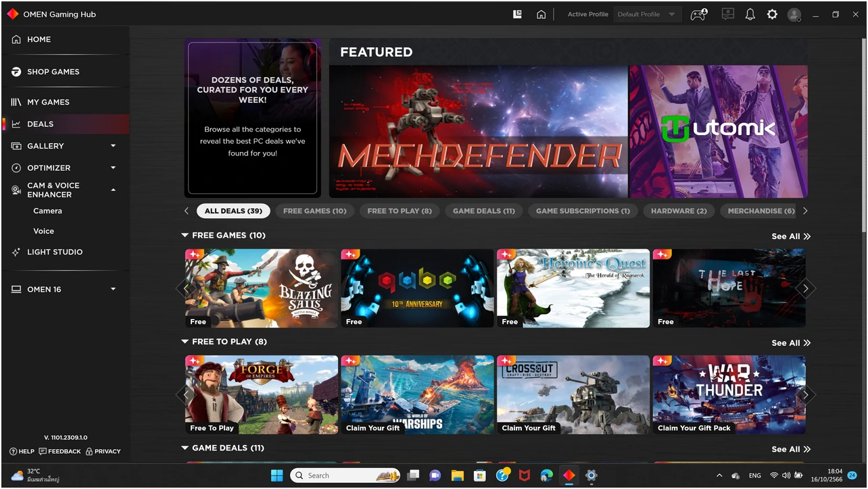Open Camera under Cam & Voice Enhancer
Image resolution: width=868 pixels, height=489 pixels.
pyautogui.click(x=47, y=211)
